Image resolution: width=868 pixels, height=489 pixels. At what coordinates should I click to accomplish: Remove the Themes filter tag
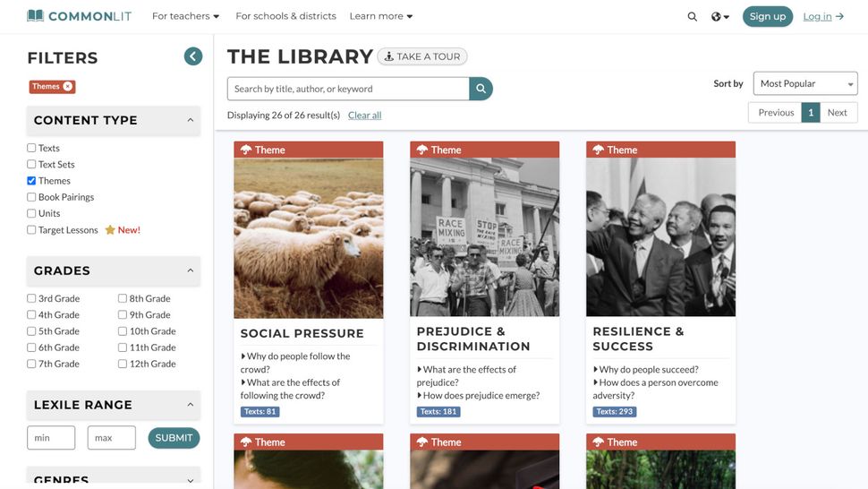(67, 87)
